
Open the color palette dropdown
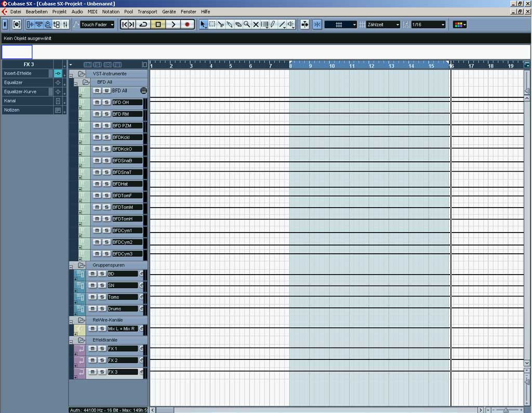460,24
